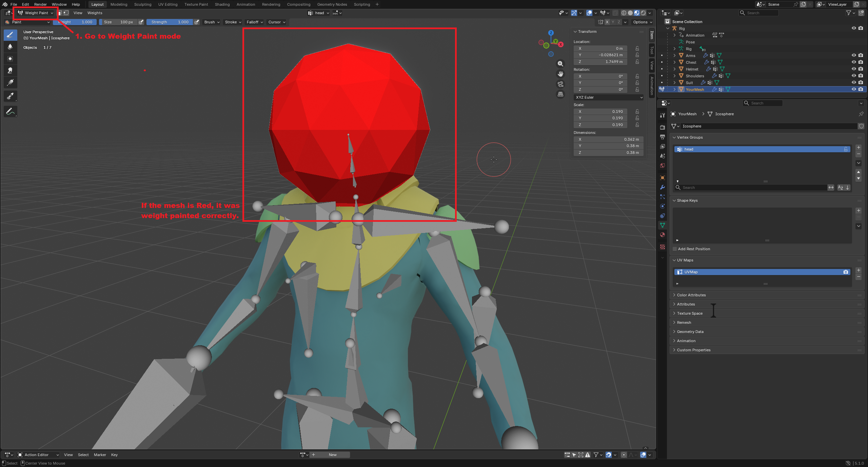
Task: Open the Weights menu
Action: 95,13
